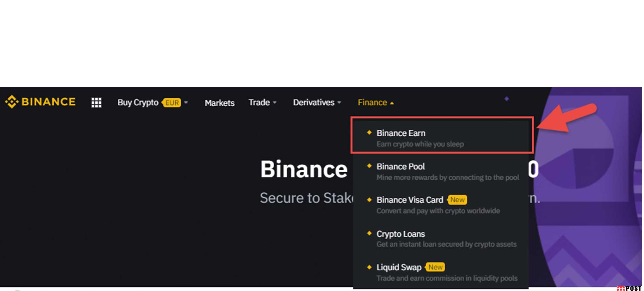Viewport: 644px width, 291px height.
Task: Expand the Buy Crypto dropdown arrow
Action: [x=186, y=102]
